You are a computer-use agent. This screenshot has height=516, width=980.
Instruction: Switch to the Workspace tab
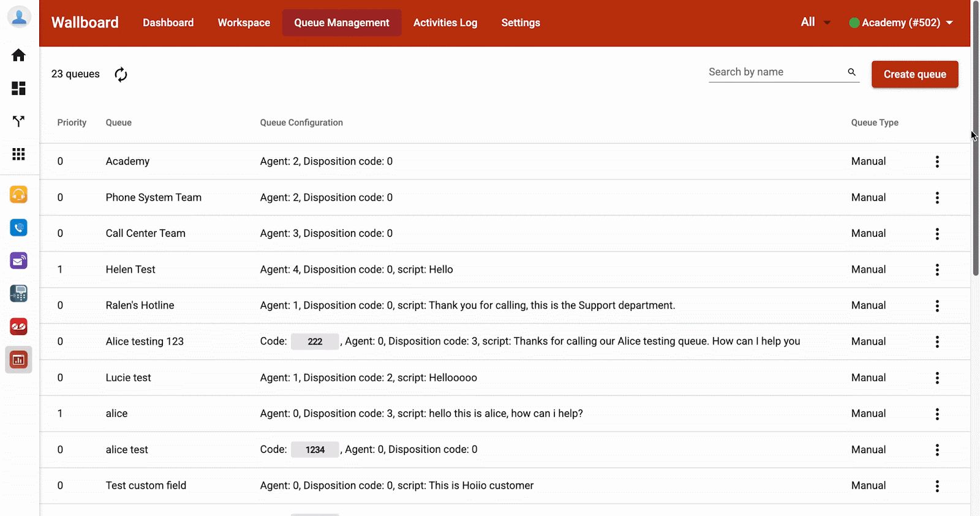[244, 23]
